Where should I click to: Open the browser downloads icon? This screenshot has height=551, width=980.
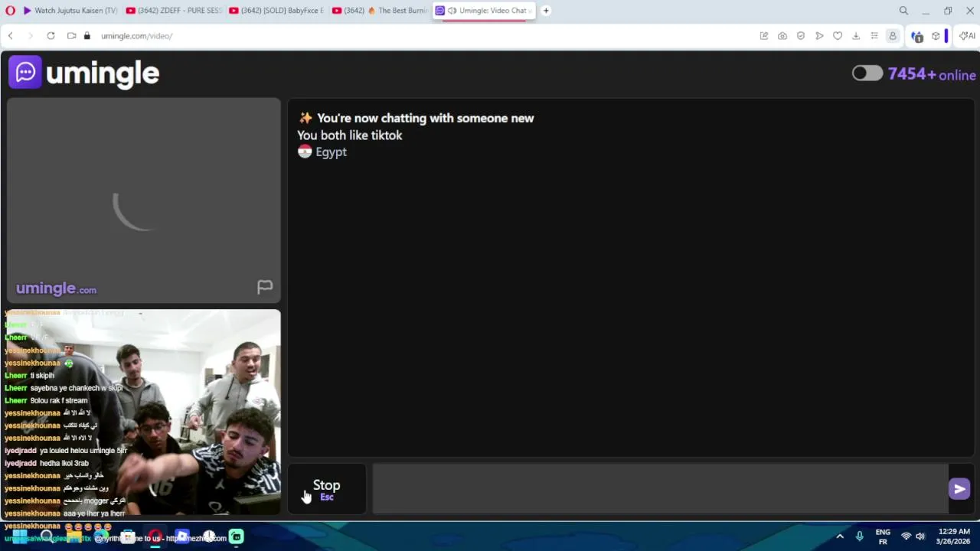[856, 36]
